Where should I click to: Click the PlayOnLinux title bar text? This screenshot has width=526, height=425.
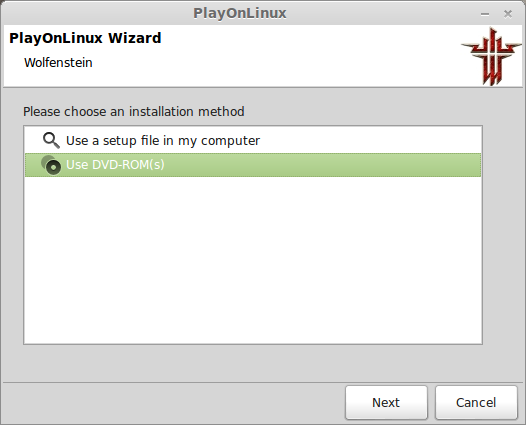(240, 13)
